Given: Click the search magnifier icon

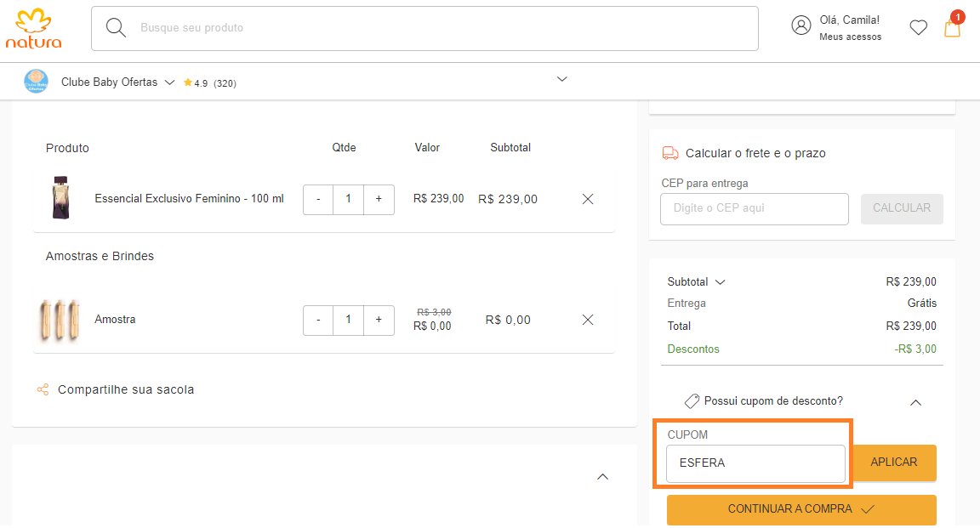Looking at the screenshot, I should coord(116,27).
